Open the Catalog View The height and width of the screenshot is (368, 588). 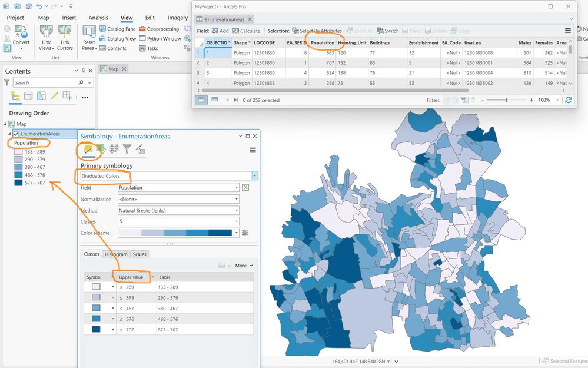pos(117,39)
